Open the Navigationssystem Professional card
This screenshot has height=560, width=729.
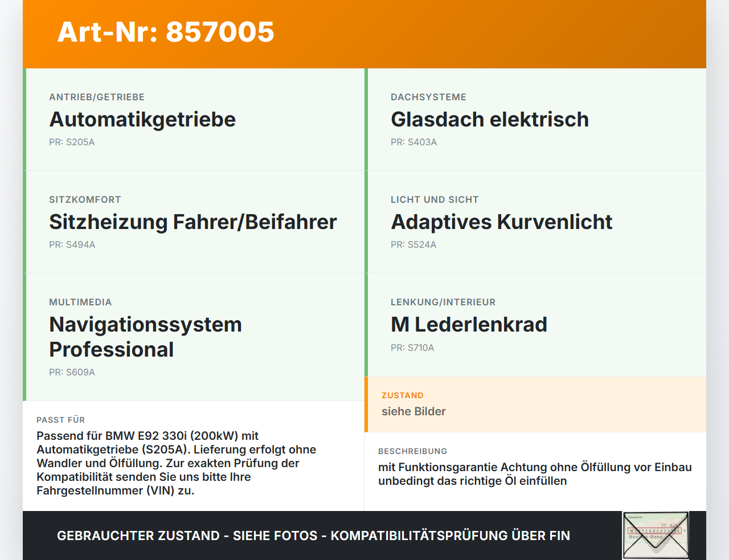(x=194, y=337)
